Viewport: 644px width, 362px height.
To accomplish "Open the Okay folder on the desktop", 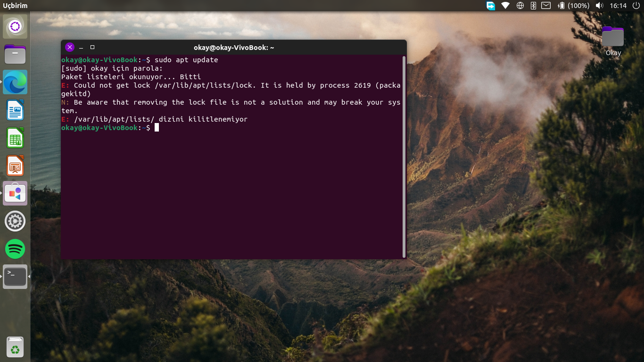I will click(x=613, y=41).
